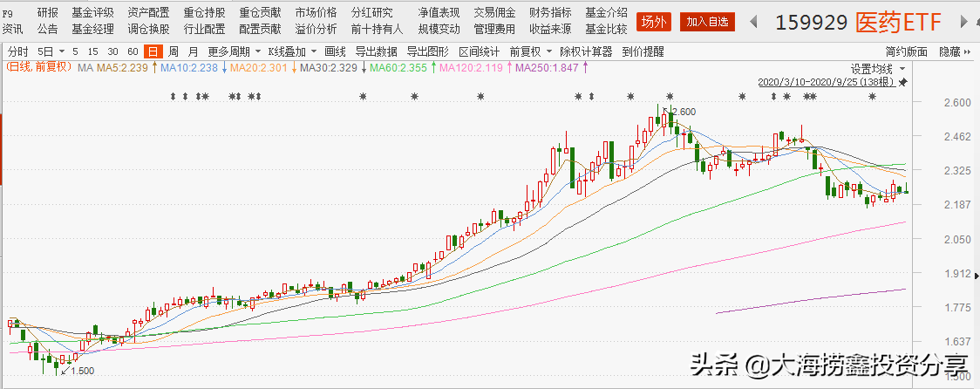
Task: Open 收益来源 menu item
Action: 550,29
